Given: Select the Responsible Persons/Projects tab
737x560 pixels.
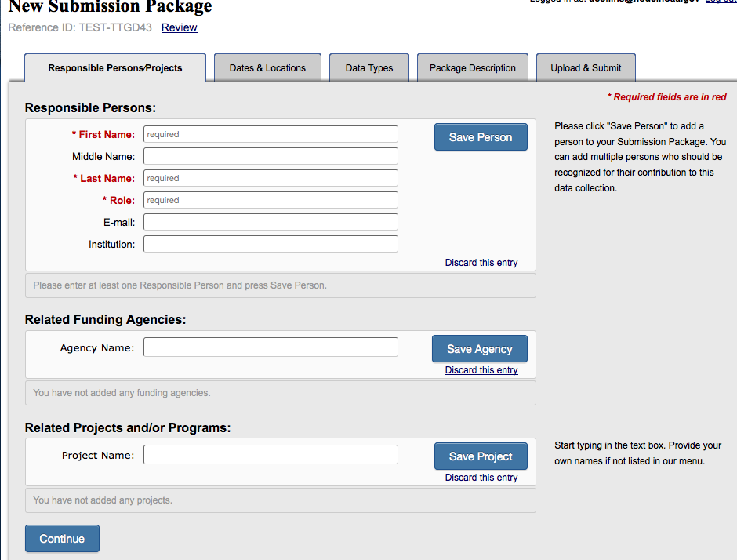Looking at the screenshot, I should pos(115,68).
